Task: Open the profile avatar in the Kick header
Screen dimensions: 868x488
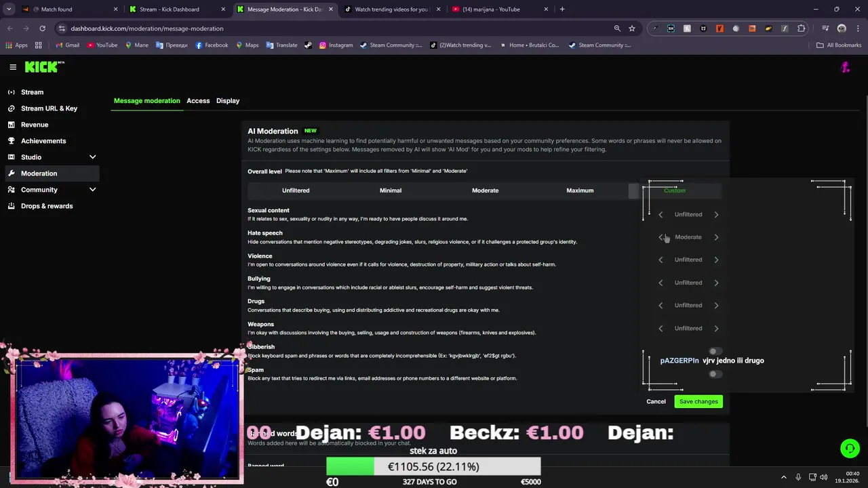Action: point(845,67)
